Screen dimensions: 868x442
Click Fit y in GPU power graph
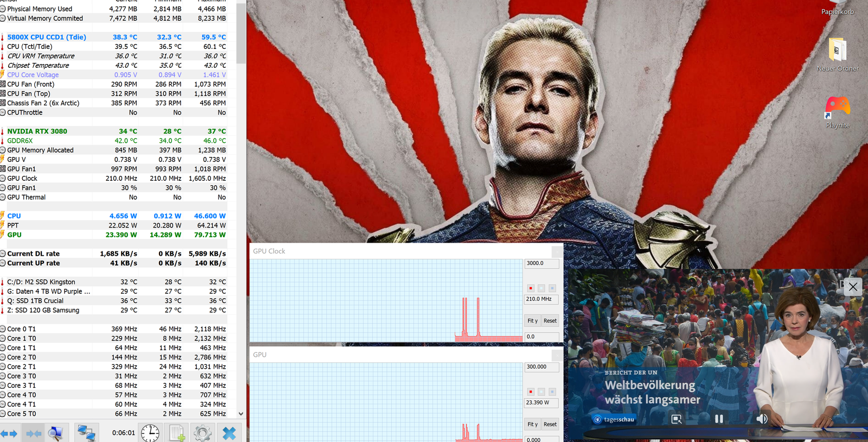click(x=533, y=425)
